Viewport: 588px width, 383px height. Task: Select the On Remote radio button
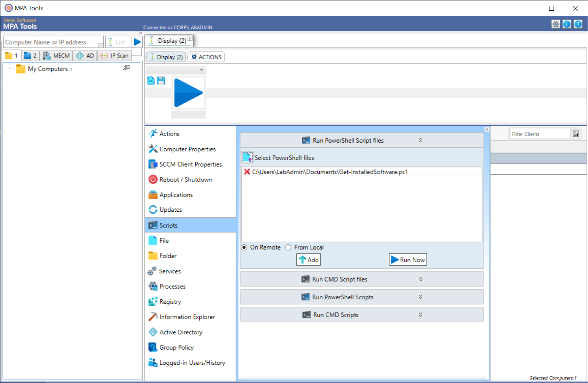(x=244, y=248)
